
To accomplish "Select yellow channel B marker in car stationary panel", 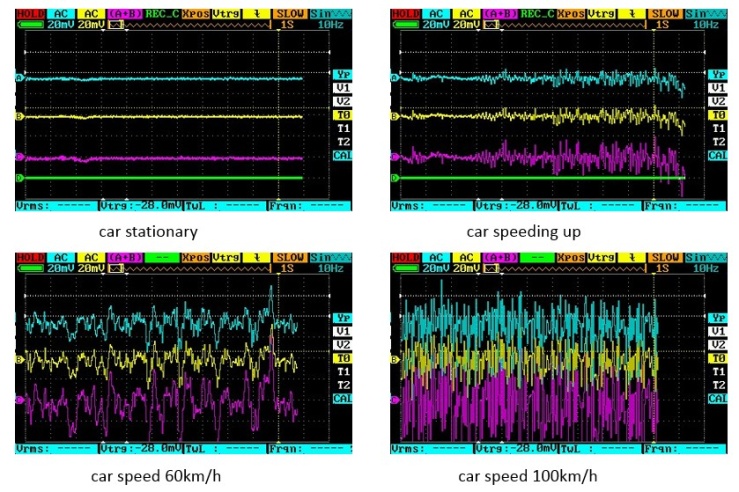I will coord(19,117).
